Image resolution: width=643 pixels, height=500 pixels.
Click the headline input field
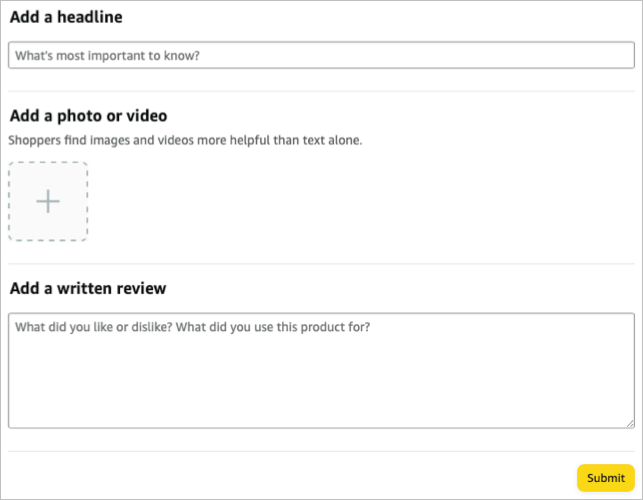click(320, 55)
